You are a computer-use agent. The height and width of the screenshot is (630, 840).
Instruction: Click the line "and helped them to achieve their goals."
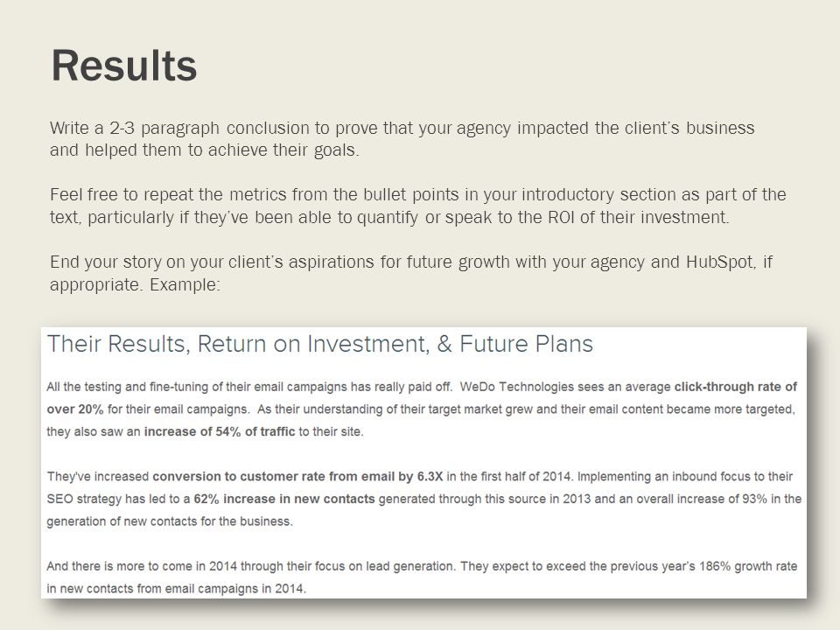pyautogui.click(x=205, y=150)
